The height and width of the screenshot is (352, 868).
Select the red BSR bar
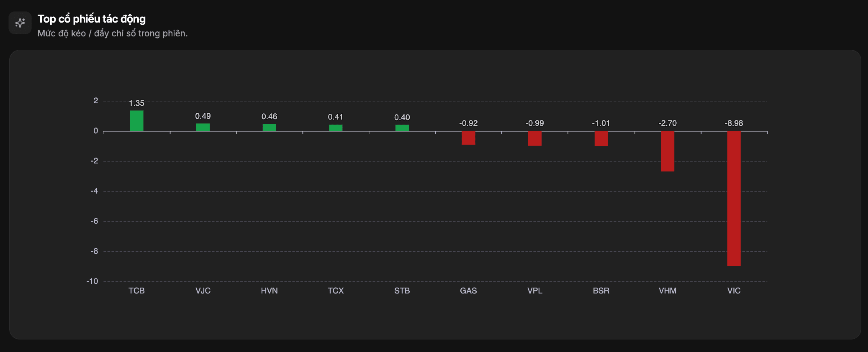(x=601, y=139)
